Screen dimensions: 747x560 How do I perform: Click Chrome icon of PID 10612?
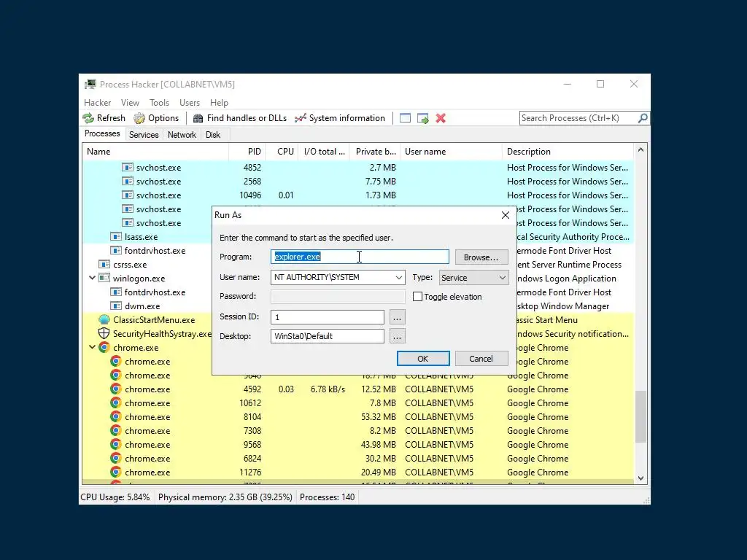pos(116,402)
